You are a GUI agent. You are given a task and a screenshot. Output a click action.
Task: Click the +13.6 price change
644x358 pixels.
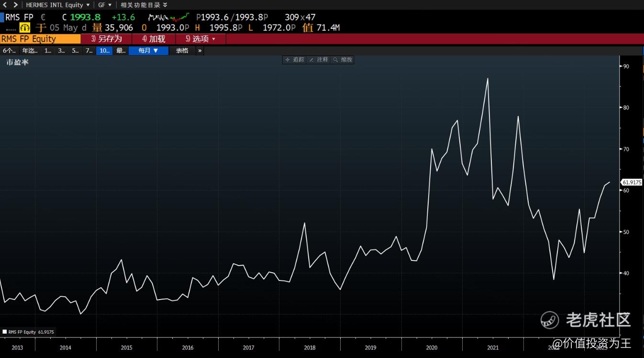coord(123,17)
